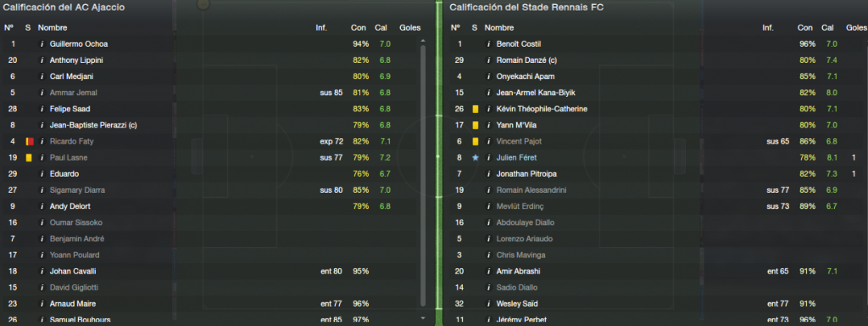
Task: Click info icon next to Ricardo Faty
Action: tap(42, 142)
